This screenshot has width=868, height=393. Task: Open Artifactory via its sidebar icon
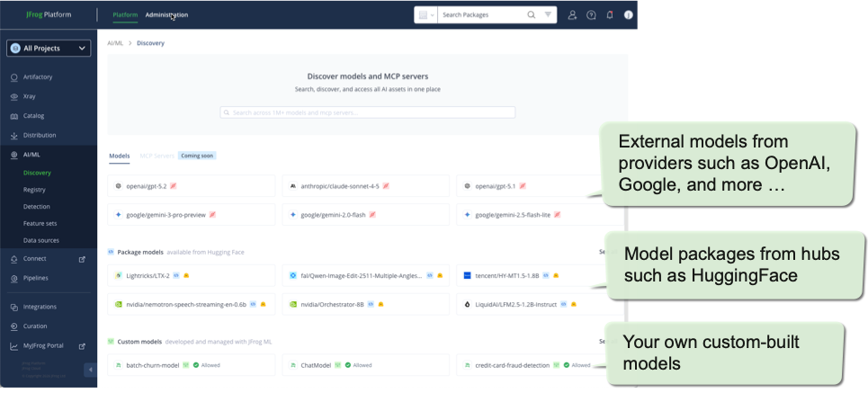14,77
